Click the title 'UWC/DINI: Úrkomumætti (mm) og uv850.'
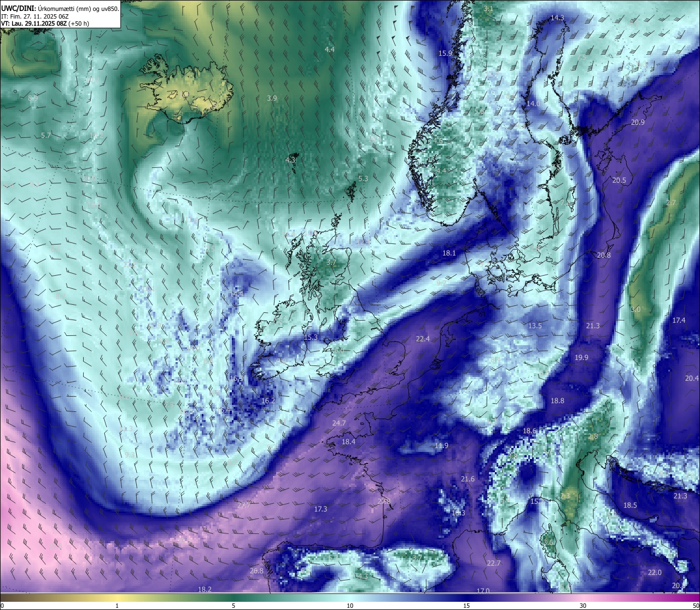 click(60, 8)
